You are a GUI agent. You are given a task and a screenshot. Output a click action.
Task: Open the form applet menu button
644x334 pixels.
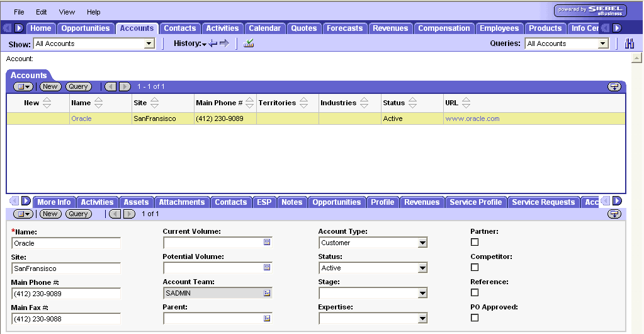(23, 214)
